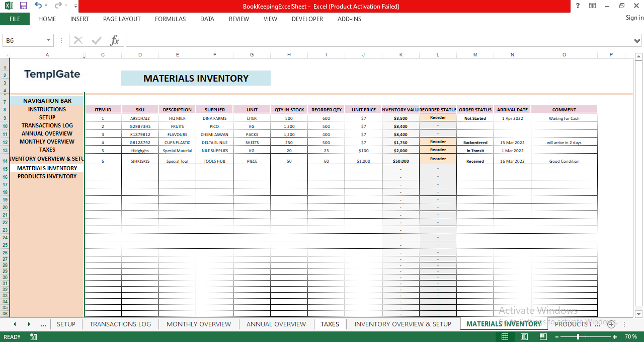Click the Redo arrow icon
The height and width of the screenshot is (342, 644).
point(58,6)
